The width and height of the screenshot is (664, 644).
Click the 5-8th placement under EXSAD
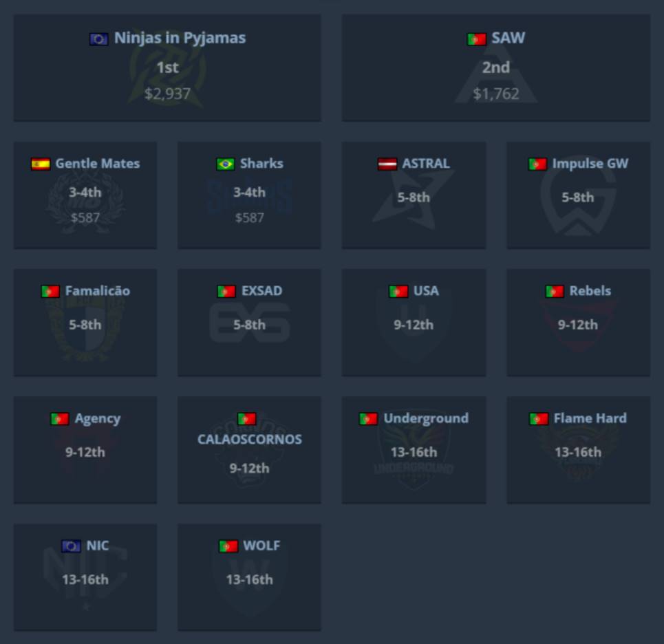(x=250, y=325)
